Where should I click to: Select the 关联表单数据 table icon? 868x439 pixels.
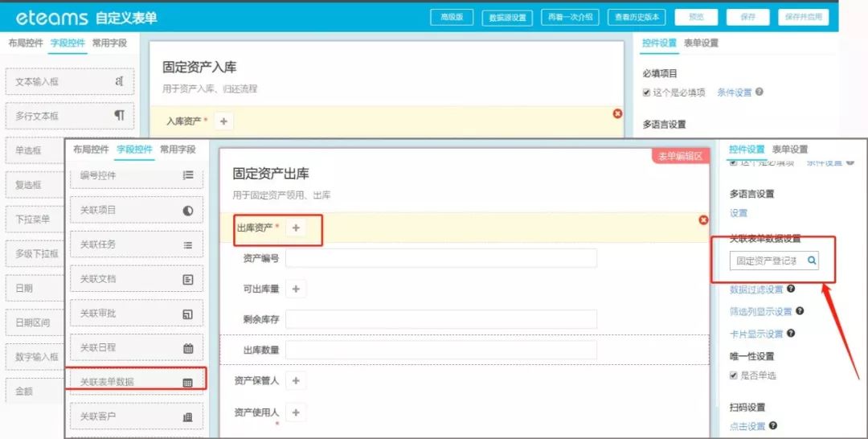tap(188, 383)
